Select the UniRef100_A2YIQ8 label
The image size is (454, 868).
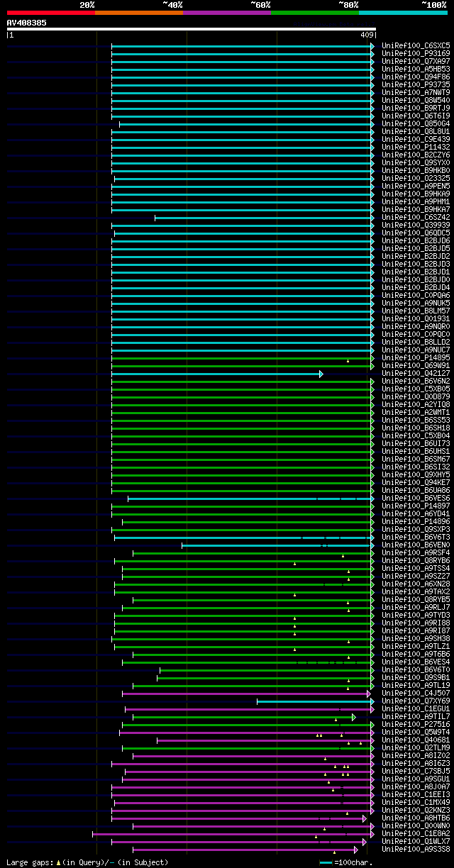point(416,405)
